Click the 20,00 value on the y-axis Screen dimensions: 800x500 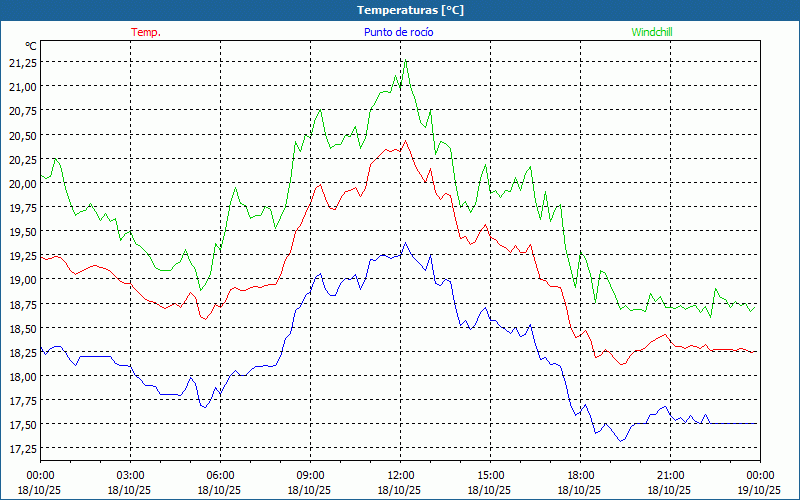[22, 183]
